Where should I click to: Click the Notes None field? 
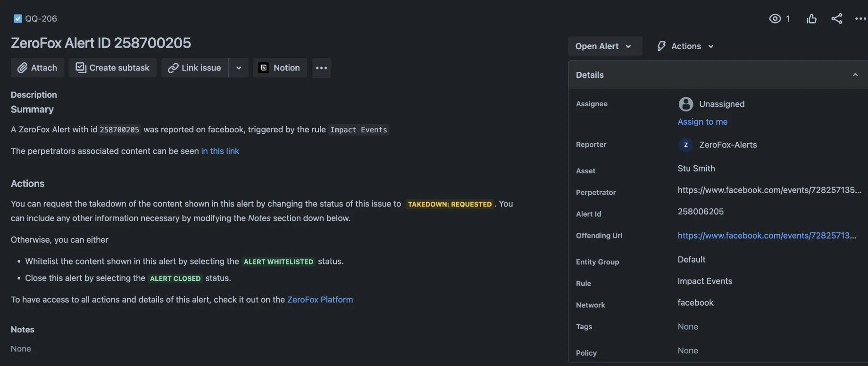pyautogui.click(x=21, y=349)
